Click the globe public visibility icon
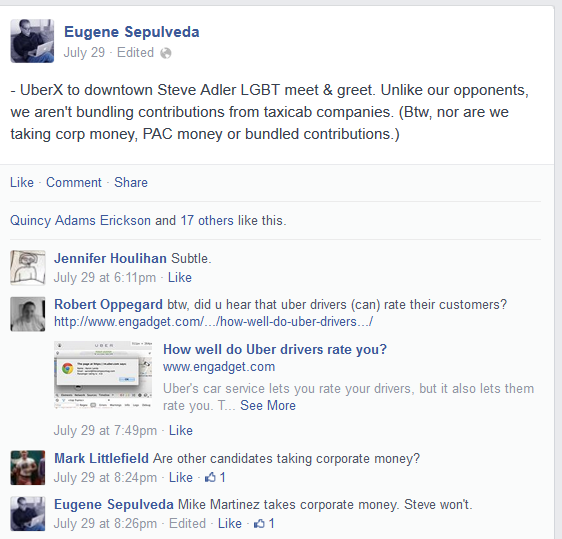The image size is (562, 539). coord(166,53)
